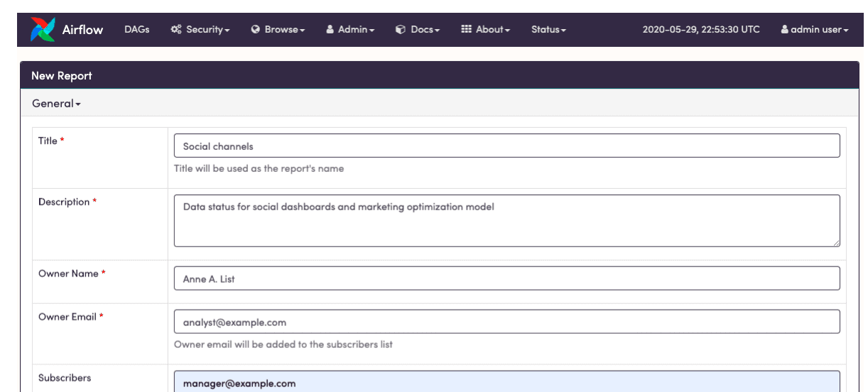Click the UTC clock timestamp
Viewport: 868px width, 392px height.
(700, 29)
